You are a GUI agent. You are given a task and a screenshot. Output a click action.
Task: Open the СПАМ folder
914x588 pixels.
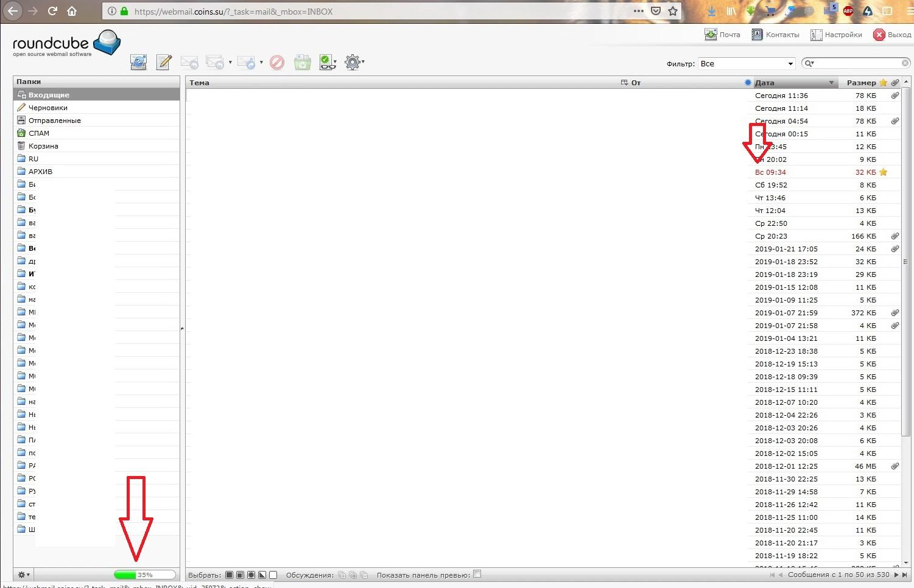point(97,133)
